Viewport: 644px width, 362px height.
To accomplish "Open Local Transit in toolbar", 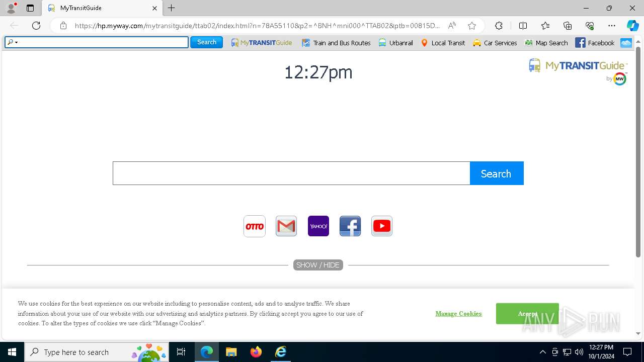I will coord(442,43).
